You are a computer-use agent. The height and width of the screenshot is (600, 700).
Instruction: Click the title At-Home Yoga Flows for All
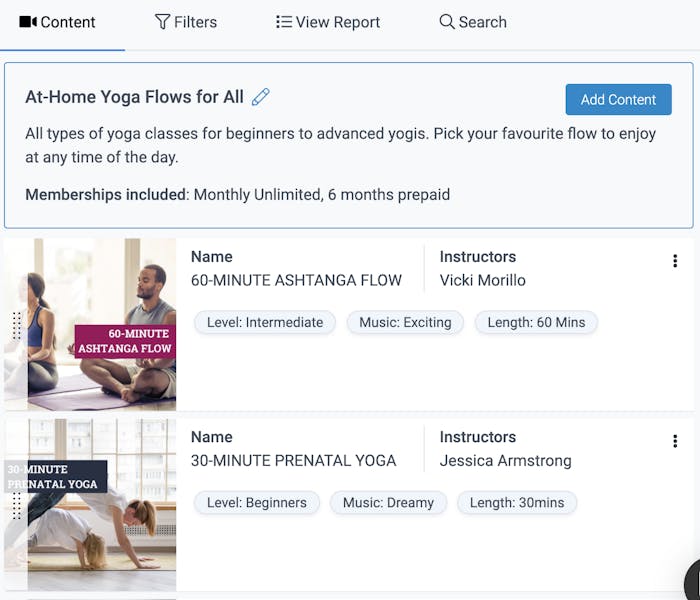[x=134, y=97]
